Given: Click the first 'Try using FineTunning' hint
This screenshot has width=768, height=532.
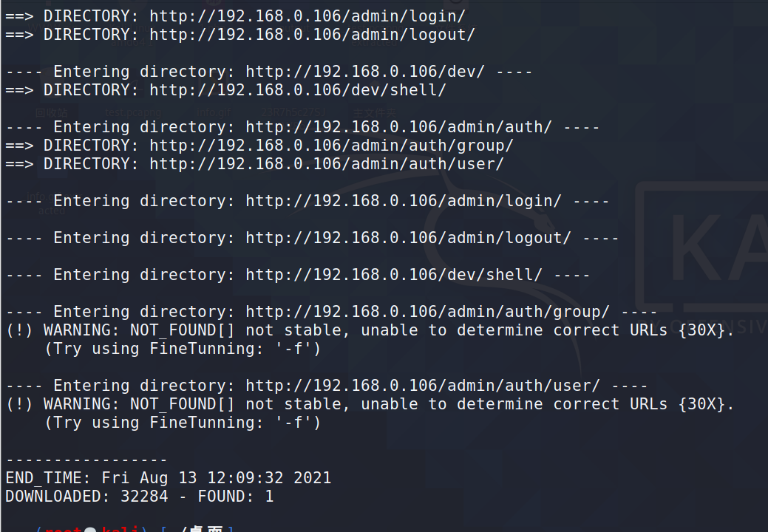Looking at the screenshot, I should click(182, 349).
